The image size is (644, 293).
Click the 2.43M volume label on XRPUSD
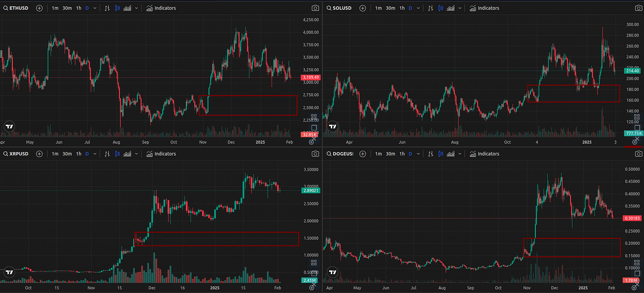308,280
